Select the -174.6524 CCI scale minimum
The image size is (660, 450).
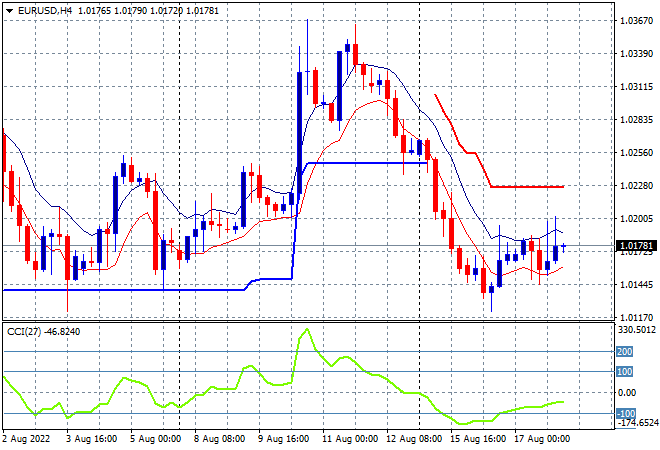[x=636, y=423]
